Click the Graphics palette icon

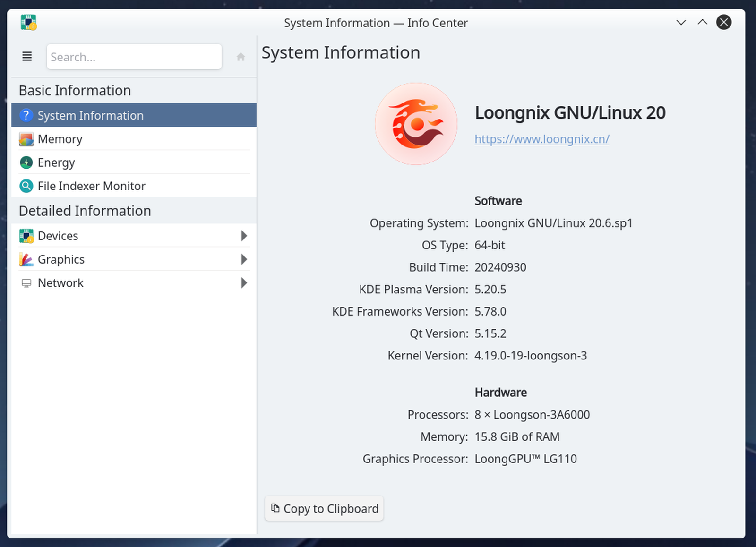click(26, 259)
